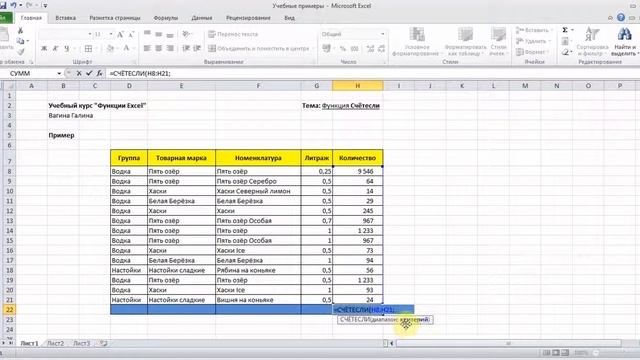Expand Форматировать как таблицу menu
Viewport: 640px width, 360px height.
(465, 41)
